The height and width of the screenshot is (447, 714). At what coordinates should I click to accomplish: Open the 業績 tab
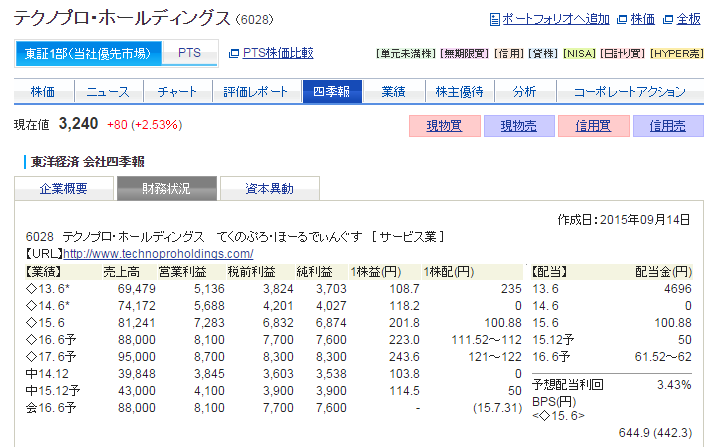coord(394,91)
